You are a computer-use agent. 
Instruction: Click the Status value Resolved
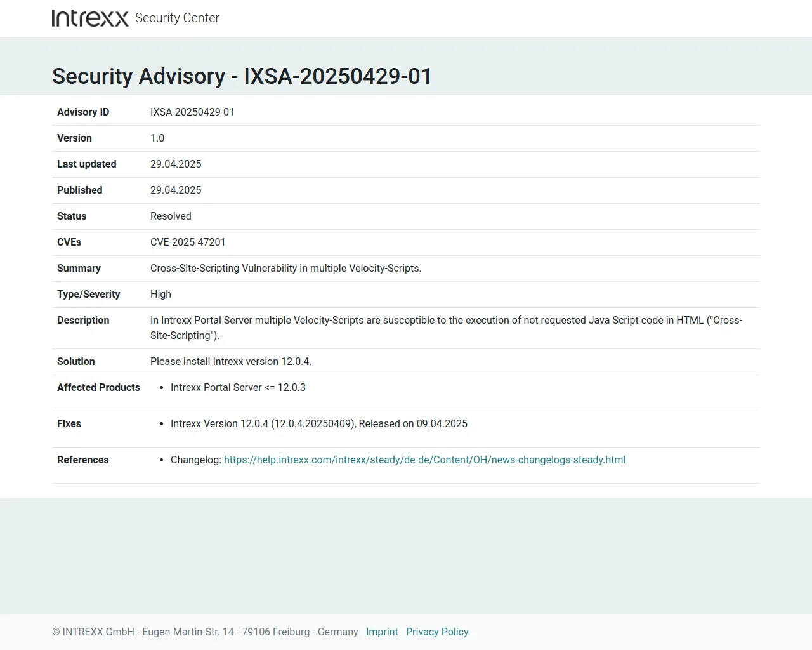(x=171, y=216)
